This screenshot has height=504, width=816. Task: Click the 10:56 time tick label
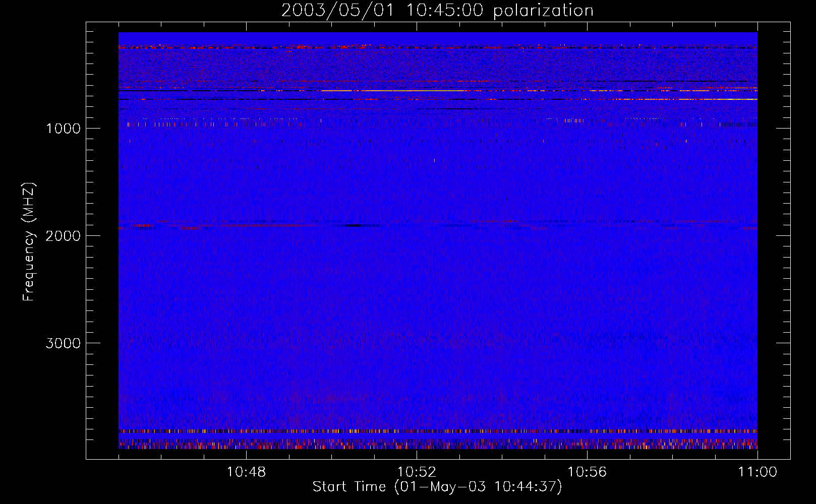coord(587,472)
